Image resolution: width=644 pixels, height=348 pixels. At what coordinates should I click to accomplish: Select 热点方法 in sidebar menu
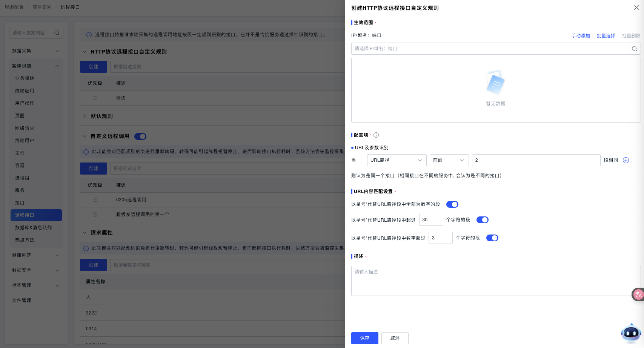point(25,240)
